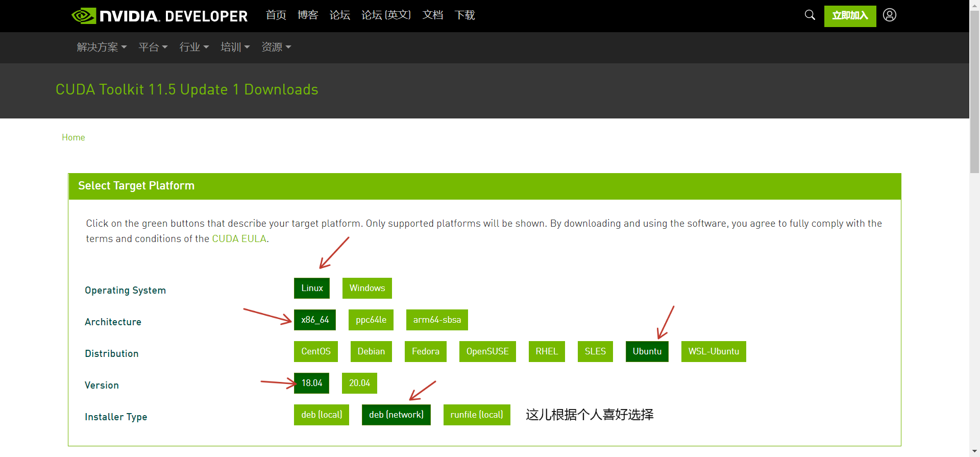
Task: Click the Architecture label
Action: 113,322
